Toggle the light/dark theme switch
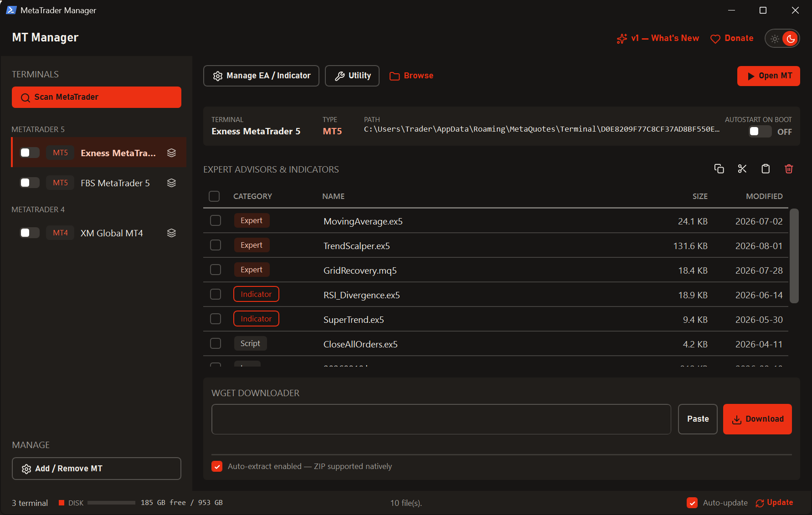This screenshot has height=515, width=812. [x=782, y=39]
